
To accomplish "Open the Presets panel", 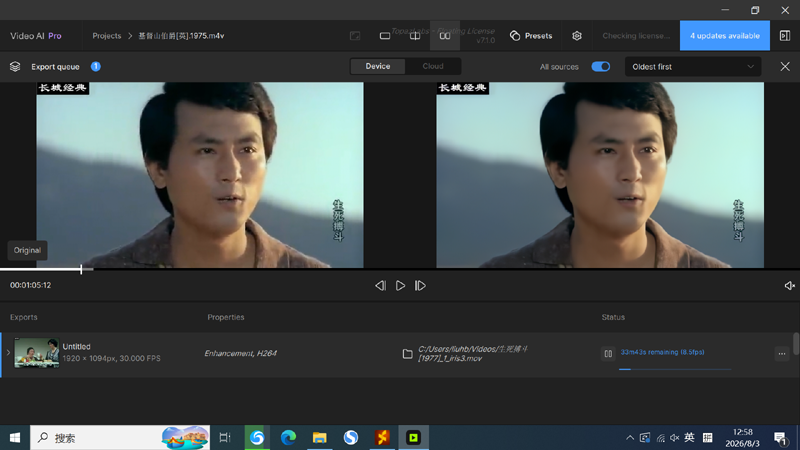I will pyautogui.click(x=531, y=36).
